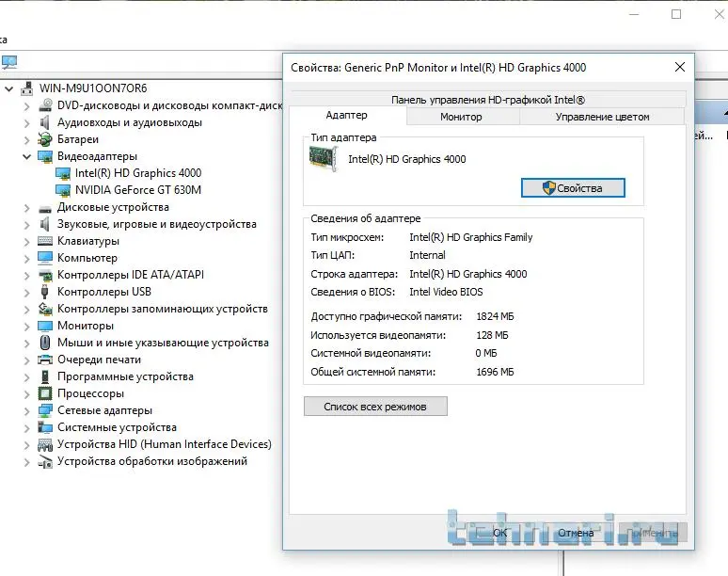Click the imaging devices icon

pyautogui.click(x=45, y=462)
